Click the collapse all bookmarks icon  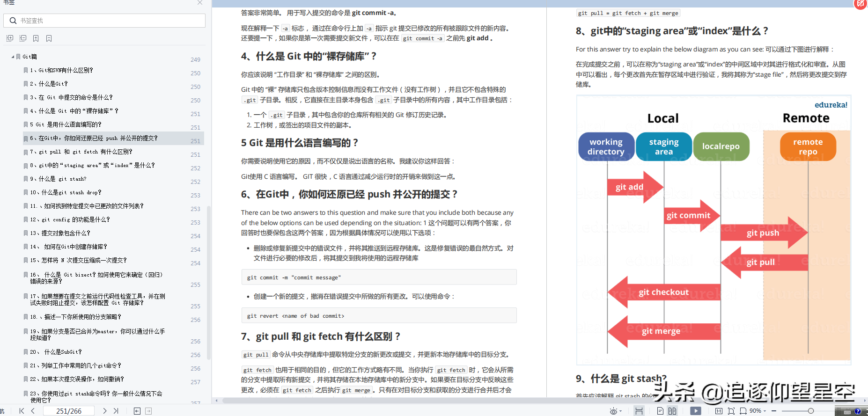pos(23,38)
